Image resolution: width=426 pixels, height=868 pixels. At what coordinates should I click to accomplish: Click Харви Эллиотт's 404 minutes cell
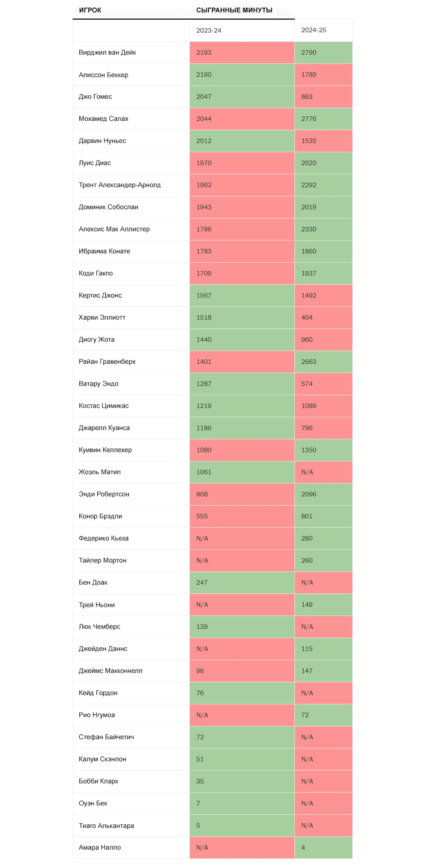(x=323, y=317)
